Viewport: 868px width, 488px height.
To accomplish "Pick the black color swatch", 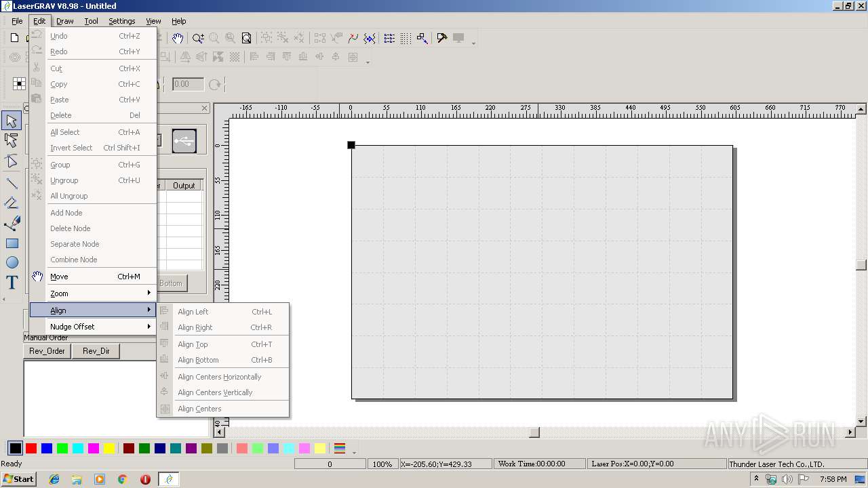I will (x=16, y=449).
